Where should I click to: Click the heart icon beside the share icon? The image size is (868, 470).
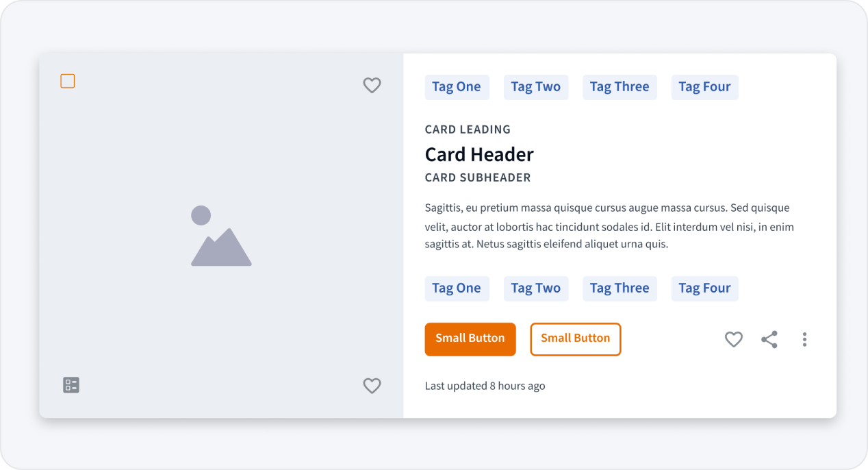pyautogui.click(x=733, y=339)
